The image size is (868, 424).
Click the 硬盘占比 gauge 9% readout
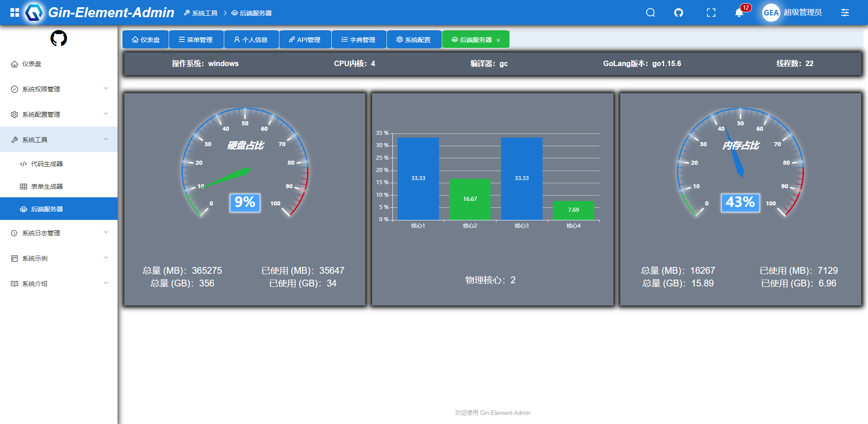[245, 202]
